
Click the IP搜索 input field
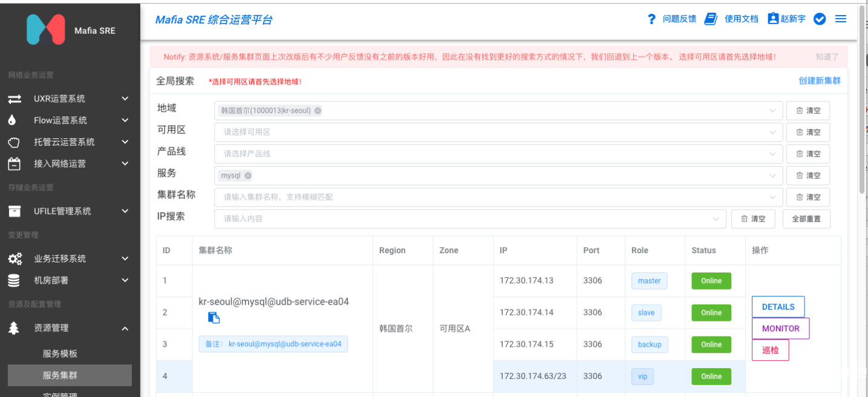pyautogui.click(x=466, y=219)
